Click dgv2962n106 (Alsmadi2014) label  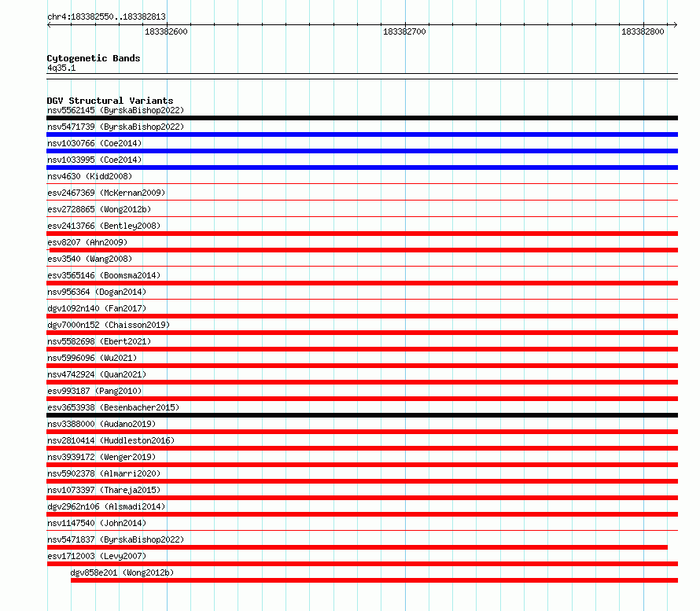point(106,506)
